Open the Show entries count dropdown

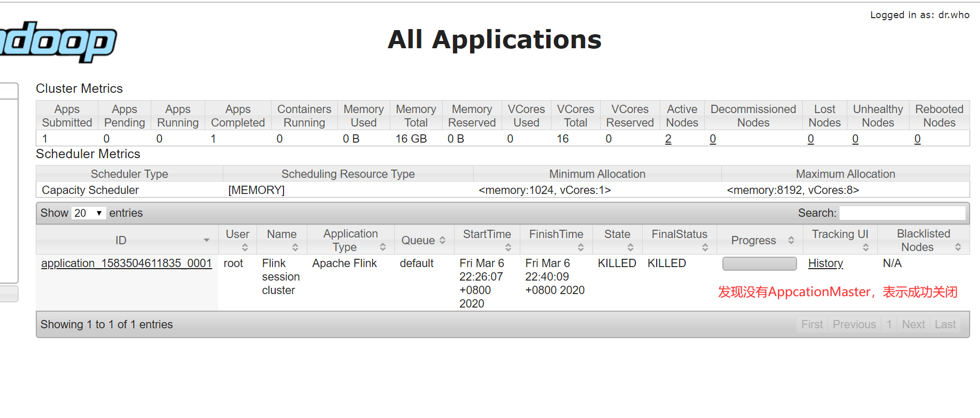click(x=88, y=213)
